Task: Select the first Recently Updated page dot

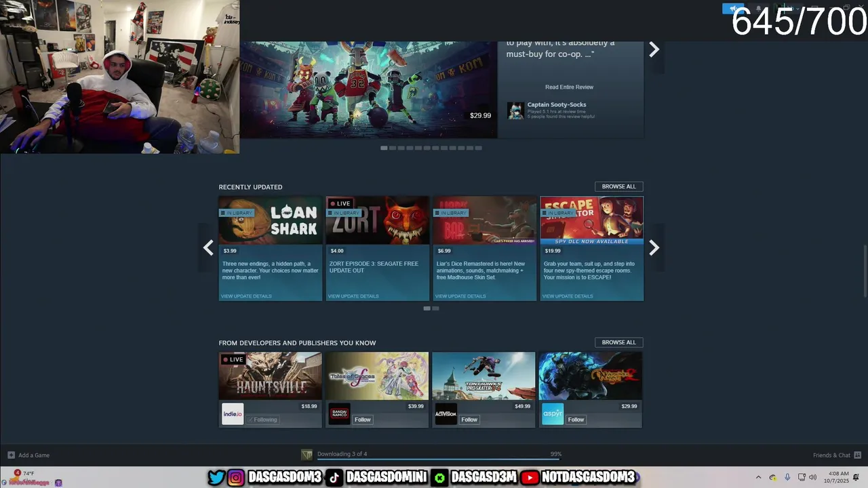Action: (x=427, y=308)
